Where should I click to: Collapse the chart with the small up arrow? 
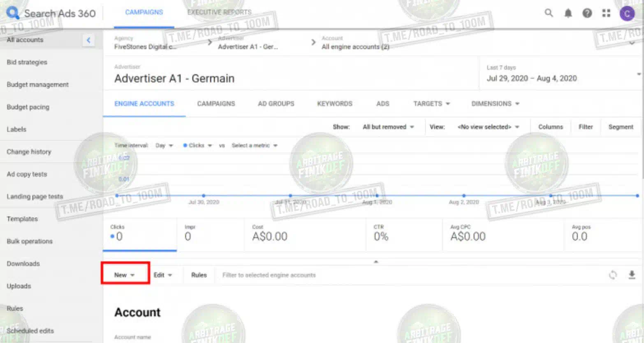click(x=375, y=261)
